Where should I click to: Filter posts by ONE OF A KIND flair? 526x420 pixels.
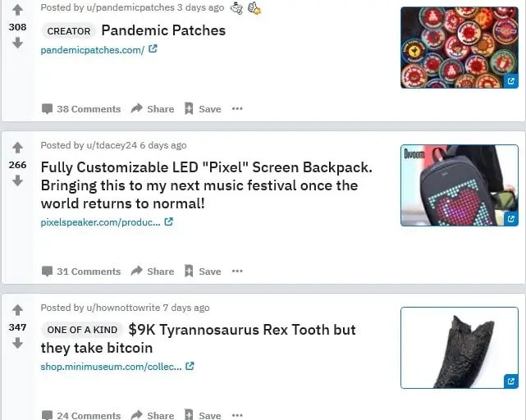pos(82,330)
